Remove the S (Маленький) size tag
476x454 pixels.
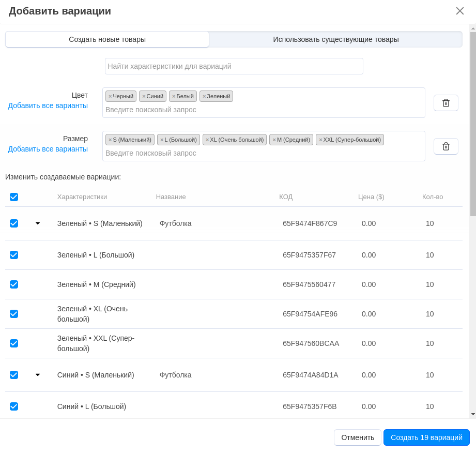click(110, 140)
